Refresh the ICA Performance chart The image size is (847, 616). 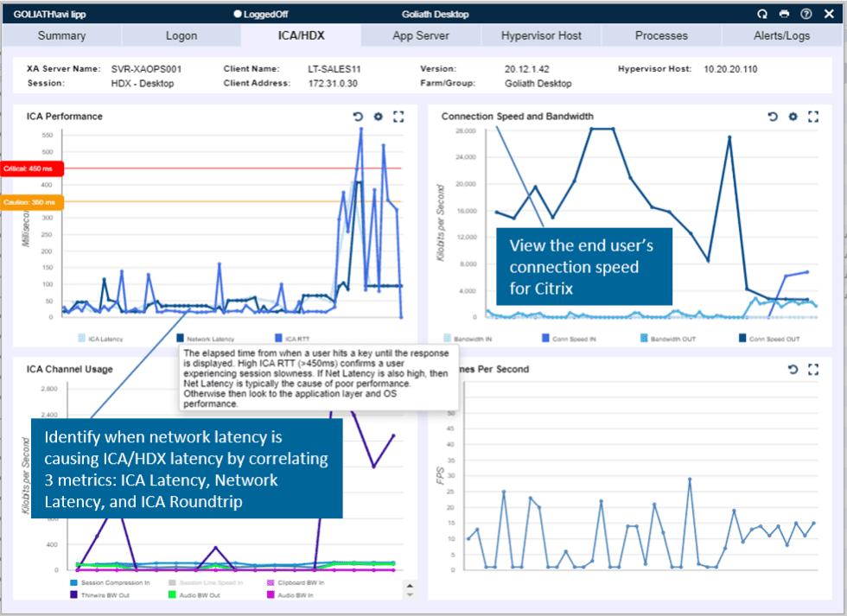358,116
